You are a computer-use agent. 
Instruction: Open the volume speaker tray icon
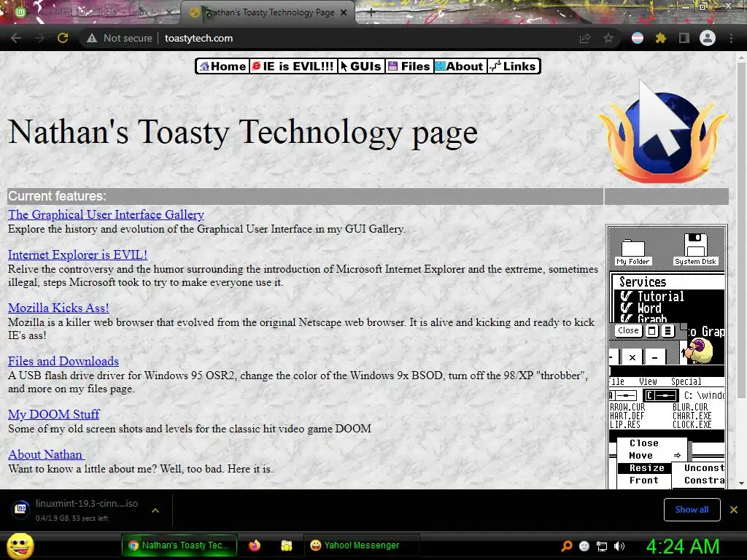click(x=619, y=546)
